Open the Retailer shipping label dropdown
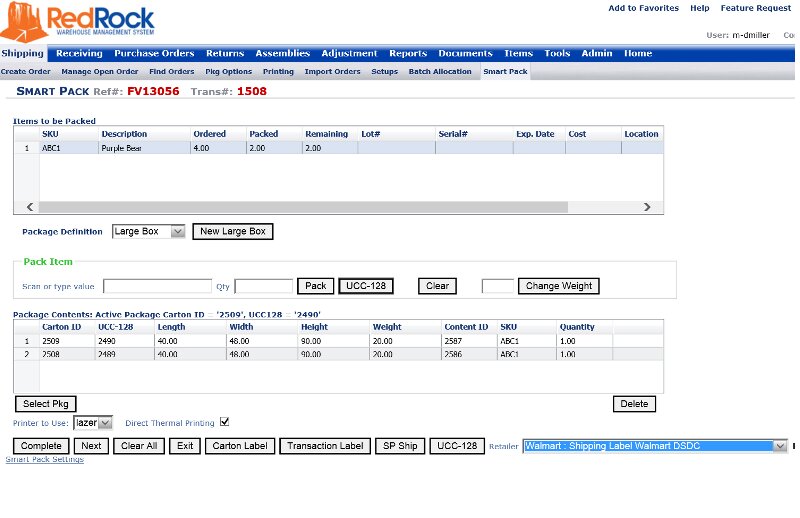Screen dimensions: 800x518 pos(655,446)
